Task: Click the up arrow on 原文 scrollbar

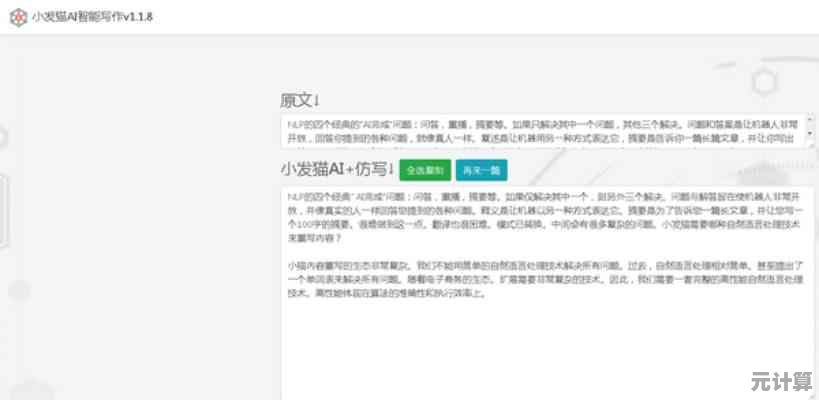Action: [x=808, y=119]
